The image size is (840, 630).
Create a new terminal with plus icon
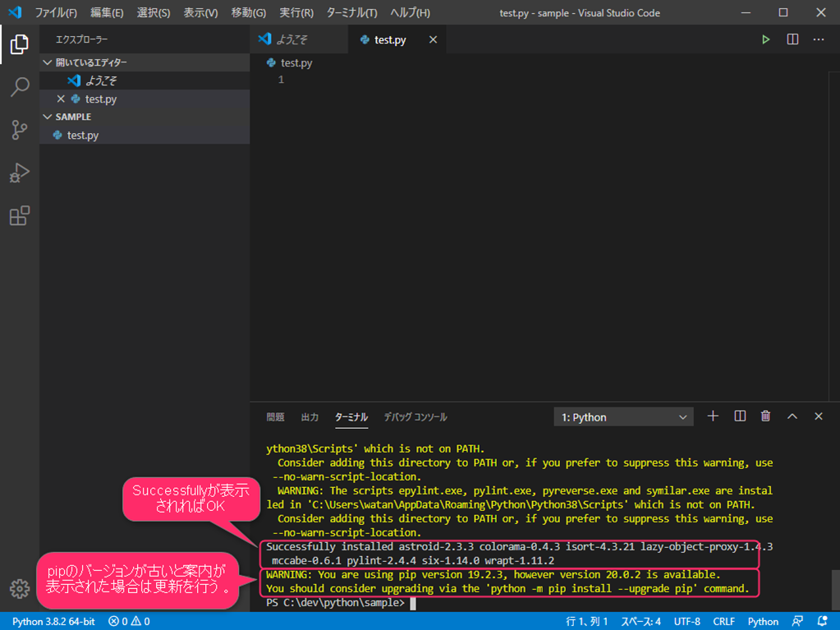pyautogui.click(x=713, y=416)
